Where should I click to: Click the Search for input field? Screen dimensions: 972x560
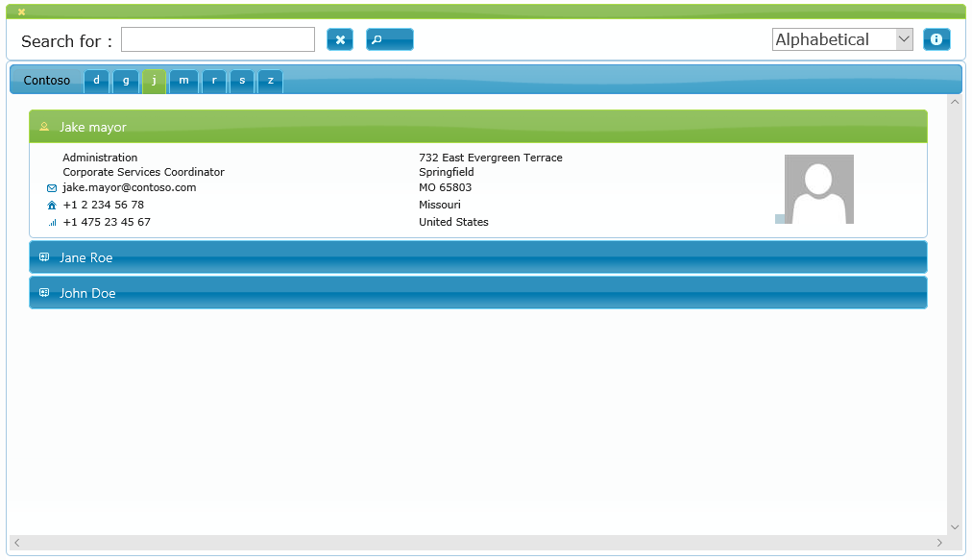tap(217, 39)
